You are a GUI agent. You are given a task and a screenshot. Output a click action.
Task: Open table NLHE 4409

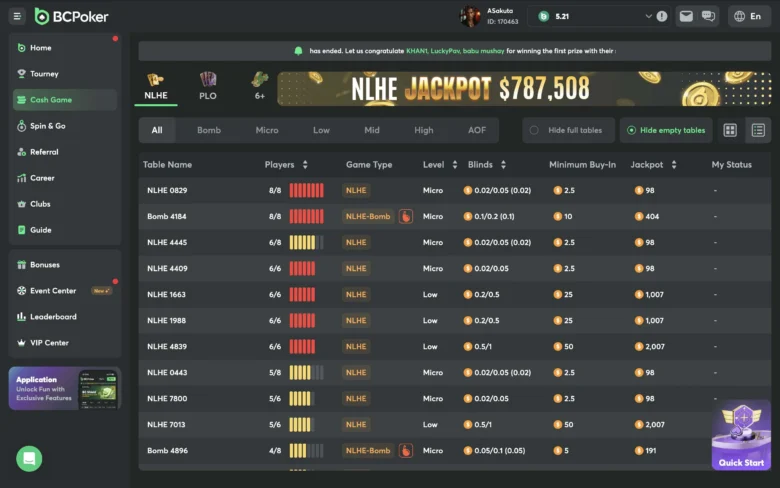[455, 269]
